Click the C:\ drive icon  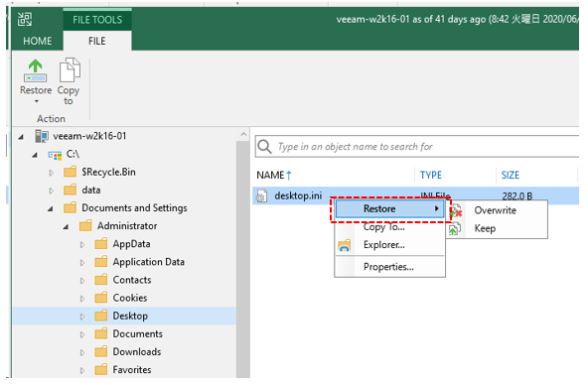pyautogui.click(x=55, y=155)
